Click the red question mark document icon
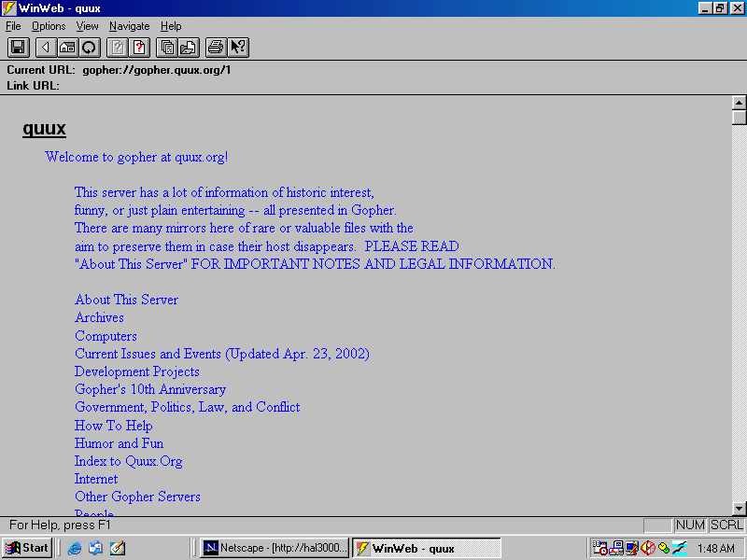Image resolution: width=747 pixels, height=560 pixels. coord(140,48)
